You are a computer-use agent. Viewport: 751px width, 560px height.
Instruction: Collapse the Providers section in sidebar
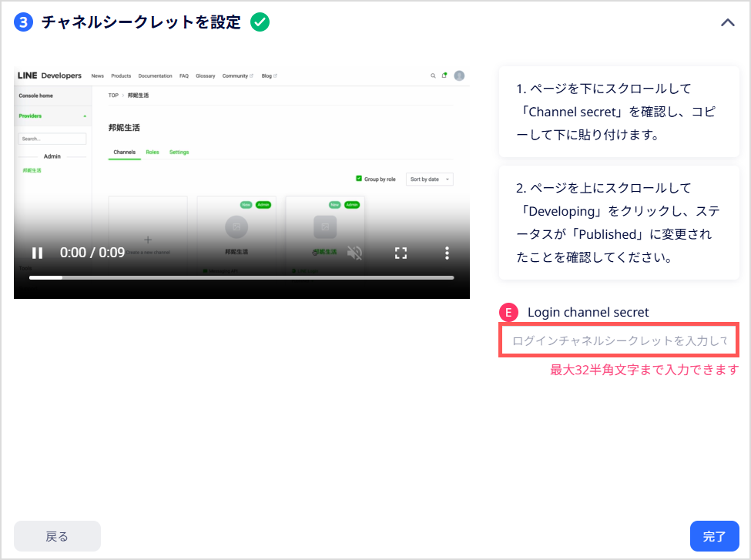[x=52, y=116]
